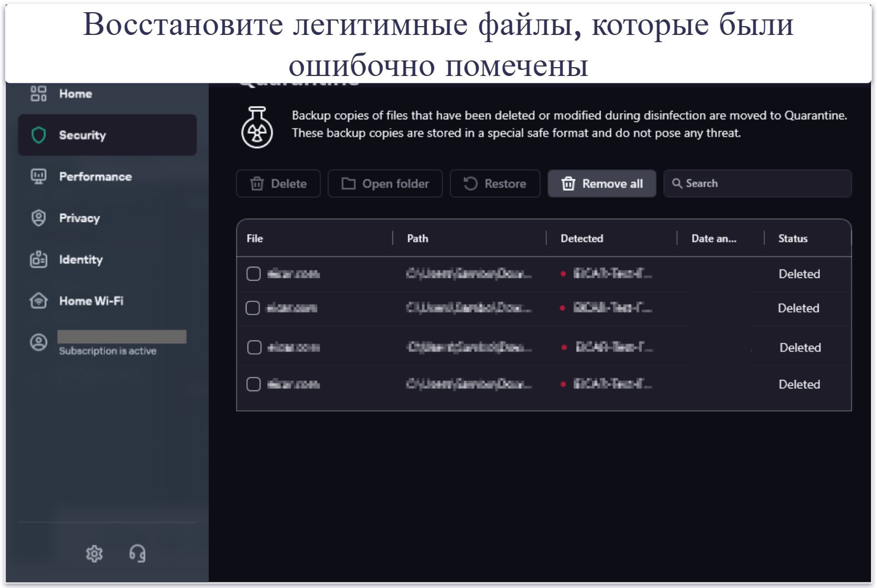The height and width of the screenshot is (588, 877).
Task: Click the Security shield icon
Action: click(x=38, y=135)
